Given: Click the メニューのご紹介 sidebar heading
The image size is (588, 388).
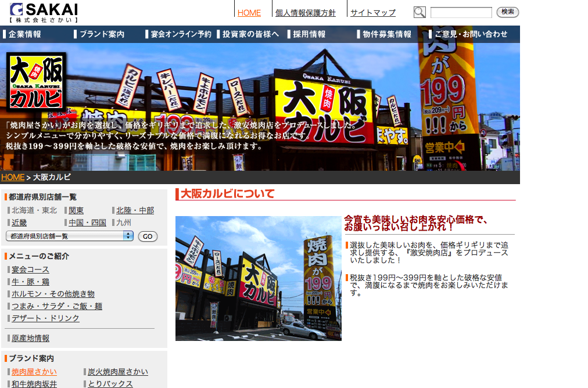Looking at the screenshot, I should point(38,256).
